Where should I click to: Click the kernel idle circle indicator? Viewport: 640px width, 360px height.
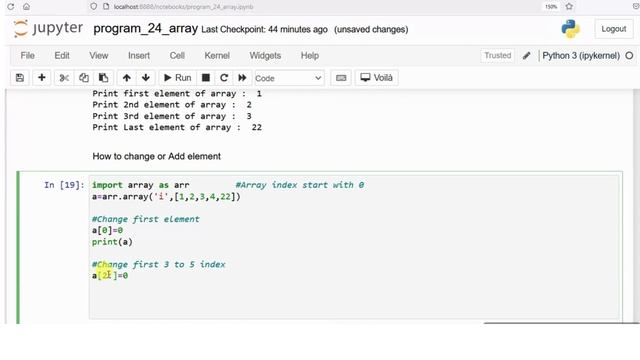[x=629, y=56]
